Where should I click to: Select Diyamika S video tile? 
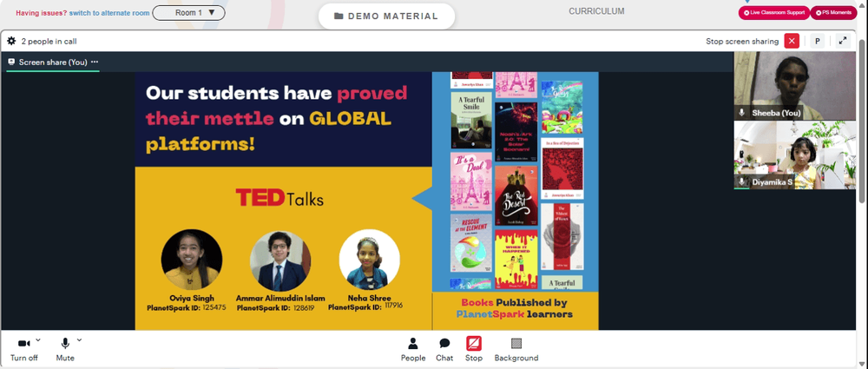(794, 155)
